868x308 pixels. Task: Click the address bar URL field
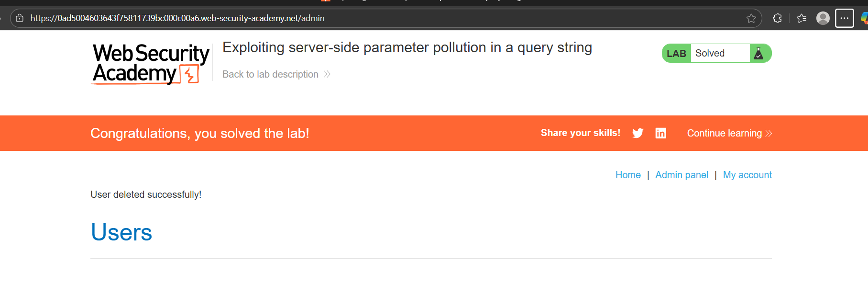click(x=335, y=18)
